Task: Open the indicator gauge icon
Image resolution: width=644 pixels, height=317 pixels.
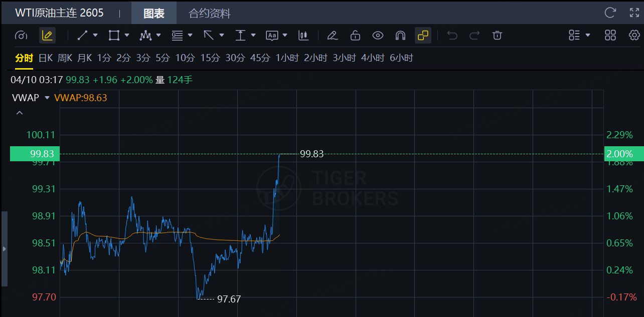Action: [x=21, y=36]
